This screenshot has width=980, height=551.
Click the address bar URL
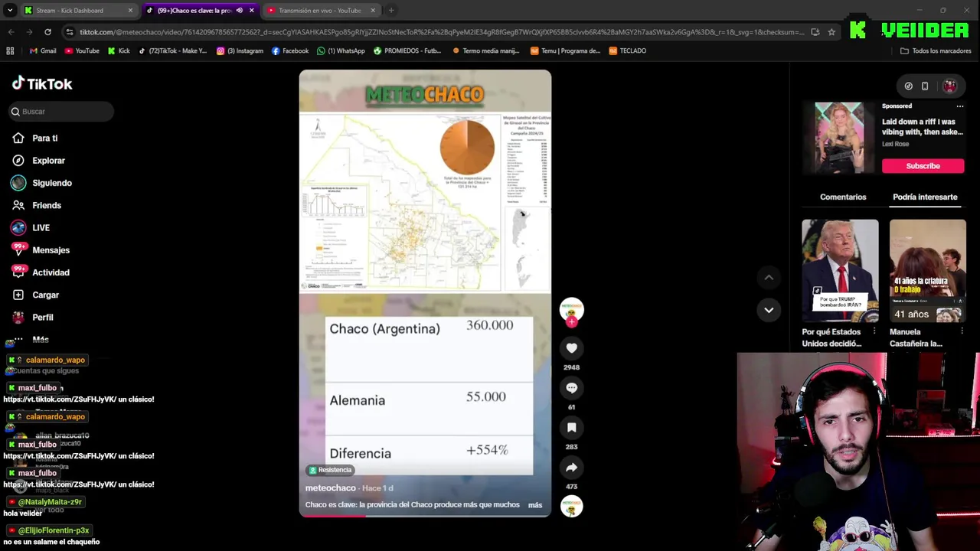coord(442,32)
